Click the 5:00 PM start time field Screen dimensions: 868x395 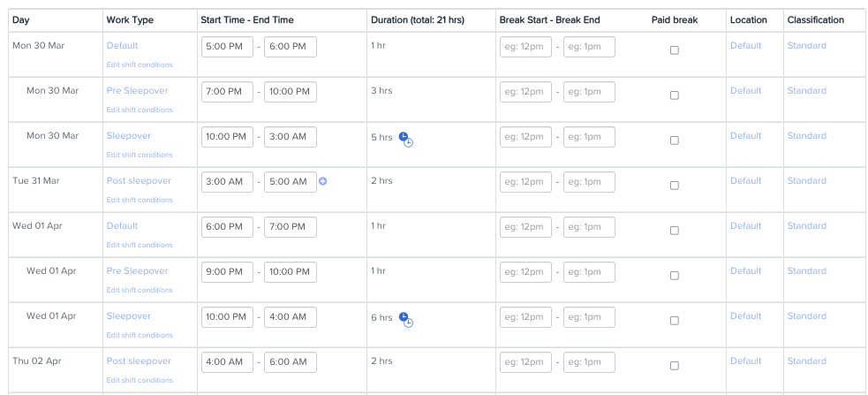(227, 47)
